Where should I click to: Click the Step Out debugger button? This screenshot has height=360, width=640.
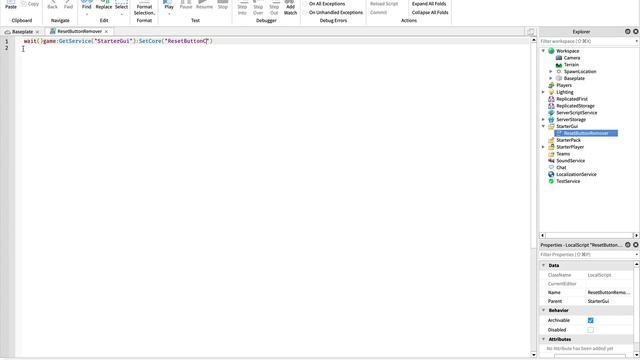pyautogui.click(x=274, y=8)
